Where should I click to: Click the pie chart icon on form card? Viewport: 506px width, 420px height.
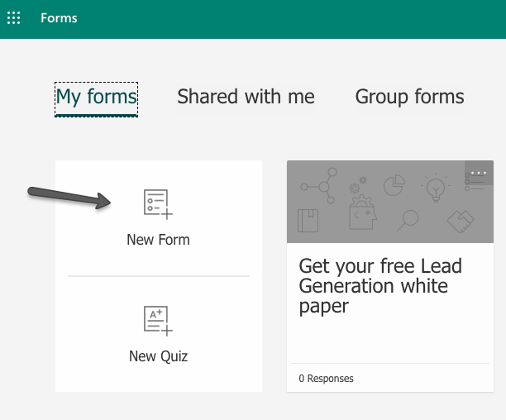[394, 184]
